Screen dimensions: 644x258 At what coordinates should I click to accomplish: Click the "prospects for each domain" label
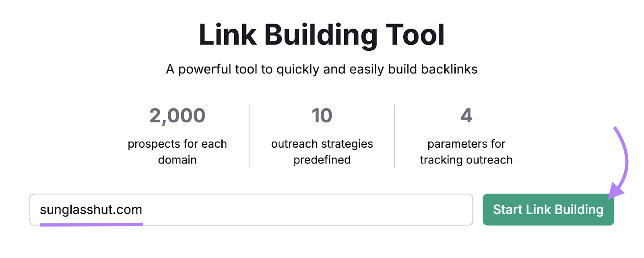click(x=177, y=151)
